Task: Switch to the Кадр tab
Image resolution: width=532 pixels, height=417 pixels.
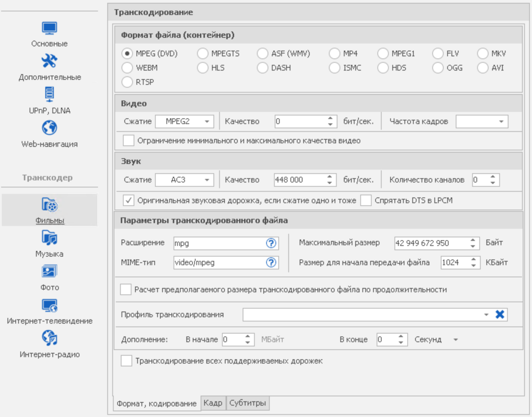Action: [x=213, y=403]
